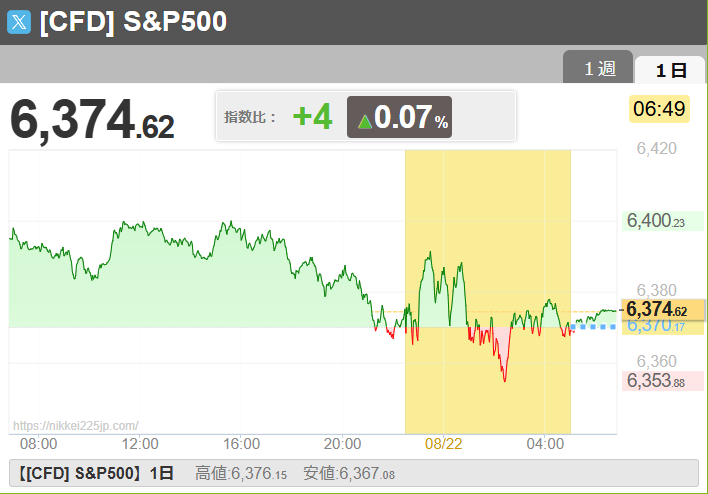Click the chart's lowest red dip point
This screenshot has height=494, width=708.
[x=505, y=381]
